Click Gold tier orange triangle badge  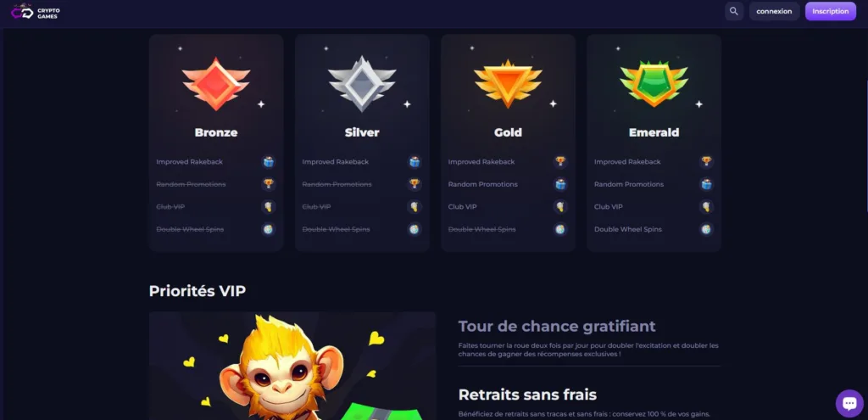click(x=509, y=84)
